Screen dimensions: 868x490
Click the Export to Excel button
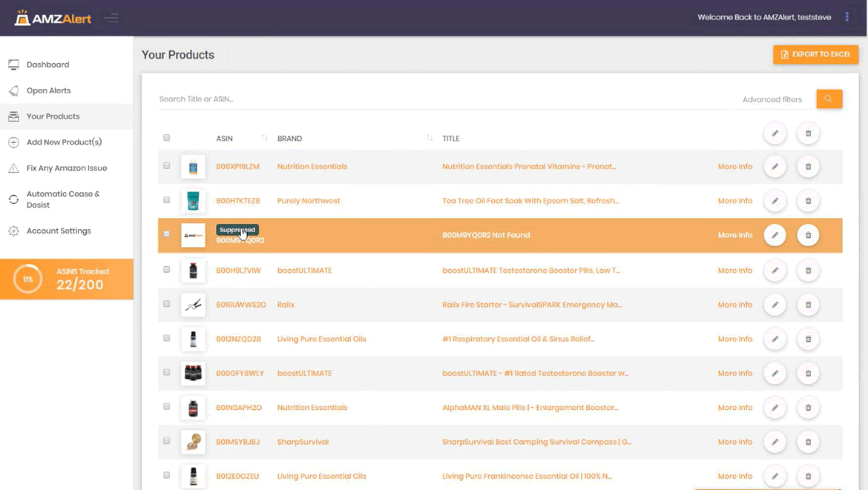[815, 54]
